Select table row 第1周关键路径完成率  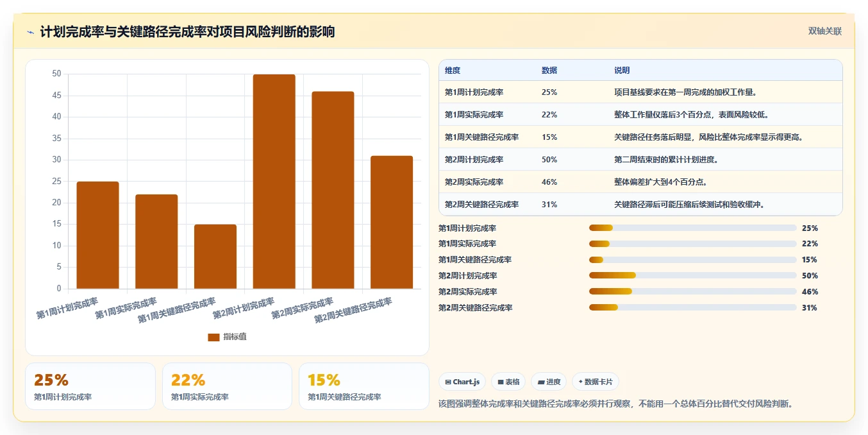[x=640, y=137]
